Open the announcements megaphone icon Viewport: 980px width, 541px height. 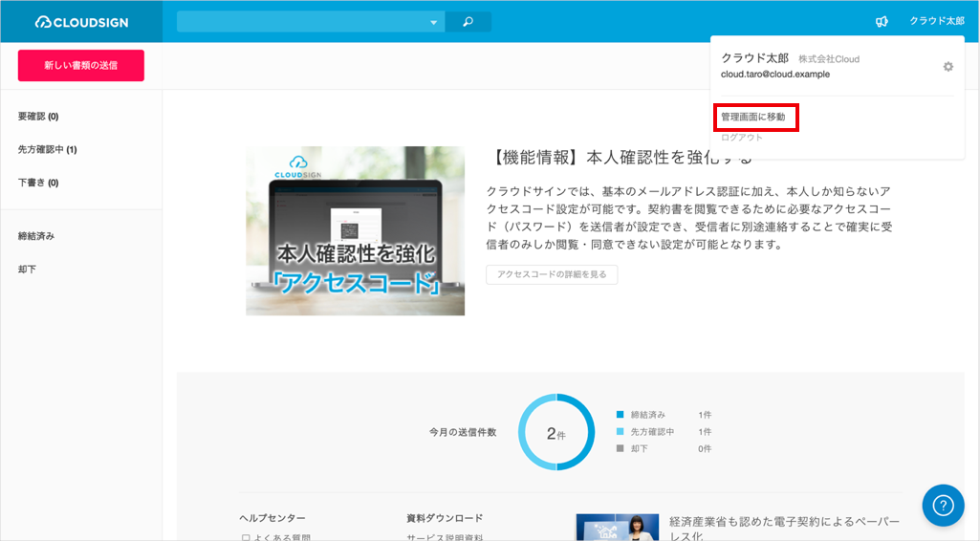pos(882,22)
